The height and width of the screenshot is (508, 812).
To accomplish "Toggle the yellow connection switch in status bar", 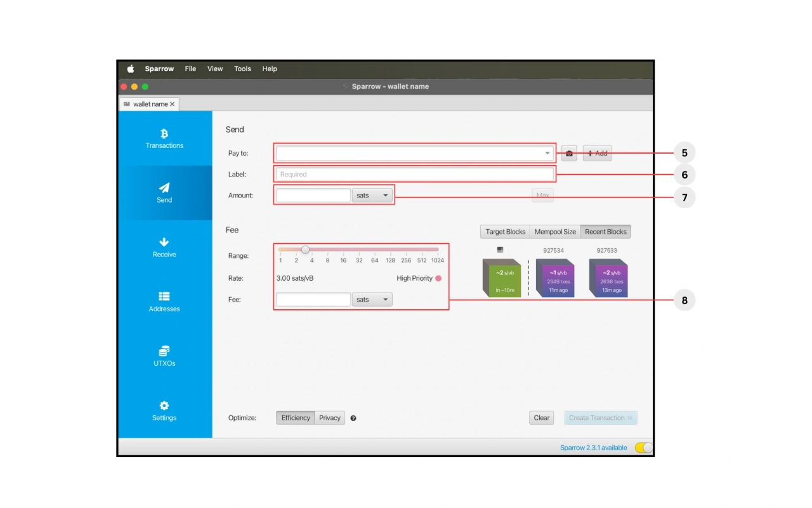I will coord(643,448).
